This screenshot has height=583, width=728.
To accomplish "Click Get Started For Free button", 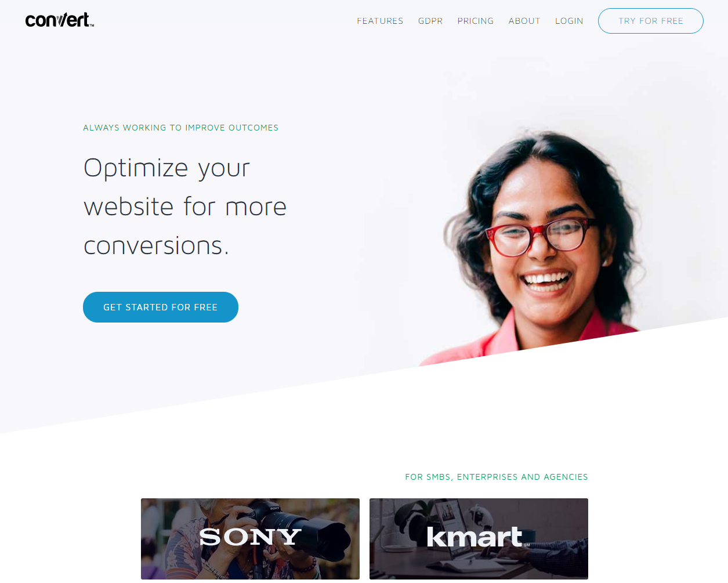I will pos(161,307).
